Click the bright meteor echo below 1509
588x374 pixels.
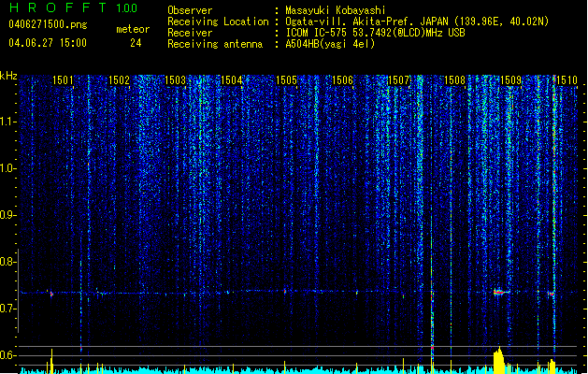pos(499,293)
